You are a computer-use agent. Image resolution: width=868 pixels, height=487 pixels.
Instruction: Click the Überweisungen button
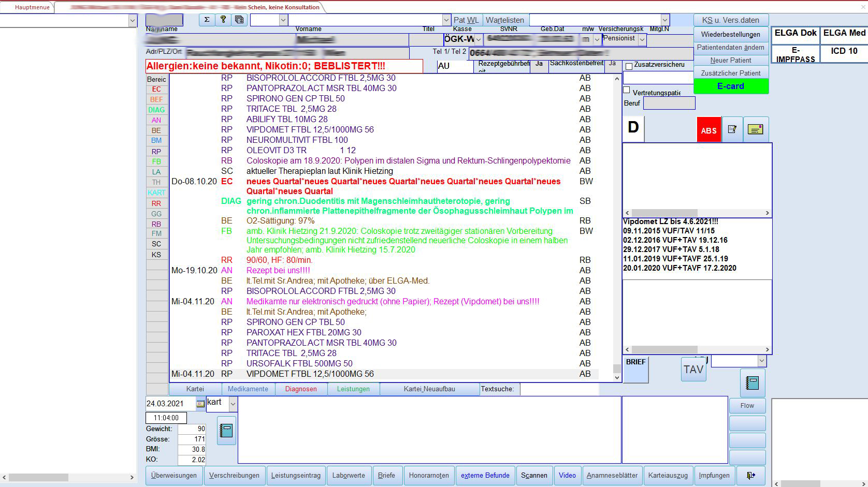[174, 476]
